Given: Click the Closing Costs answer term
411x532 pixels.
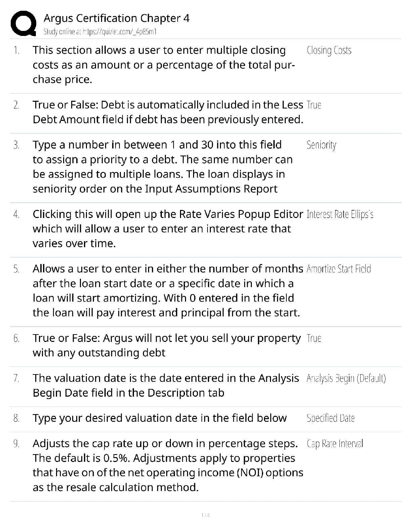Looking at the screenshot, I should click(329, 50).
